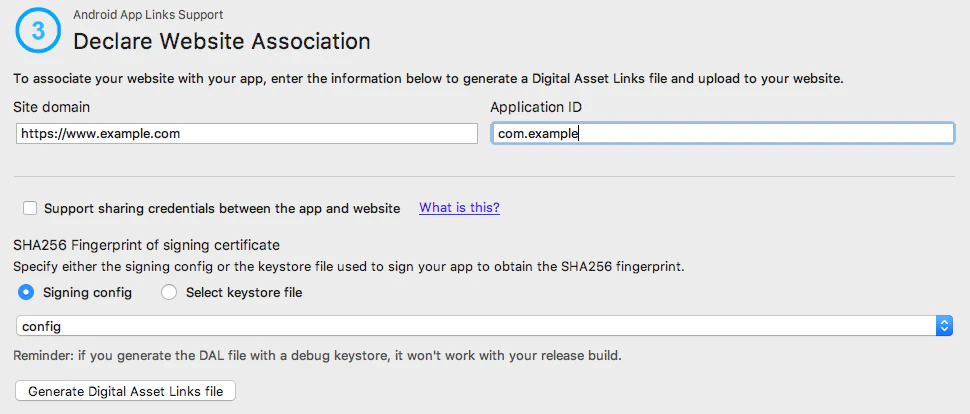Click the 'Specify either the signing config' text
The height and width of the screenshot is (414, 970).
(349, 268)
